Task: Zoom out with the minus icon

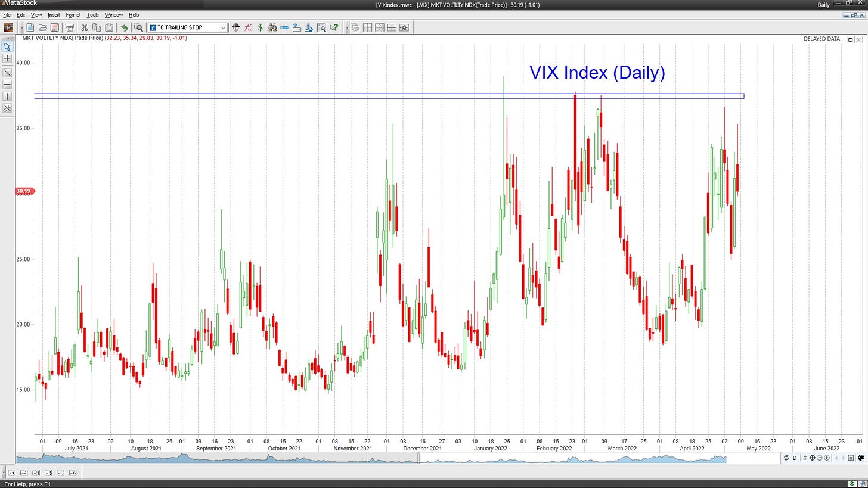Action: pos(820,458)
